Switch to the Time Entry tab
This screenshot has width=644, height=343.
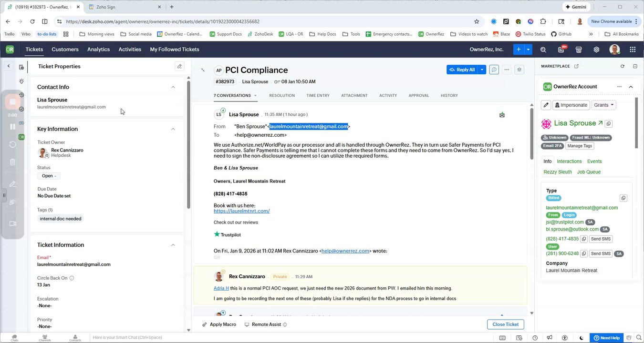click(x=318, y=96)
